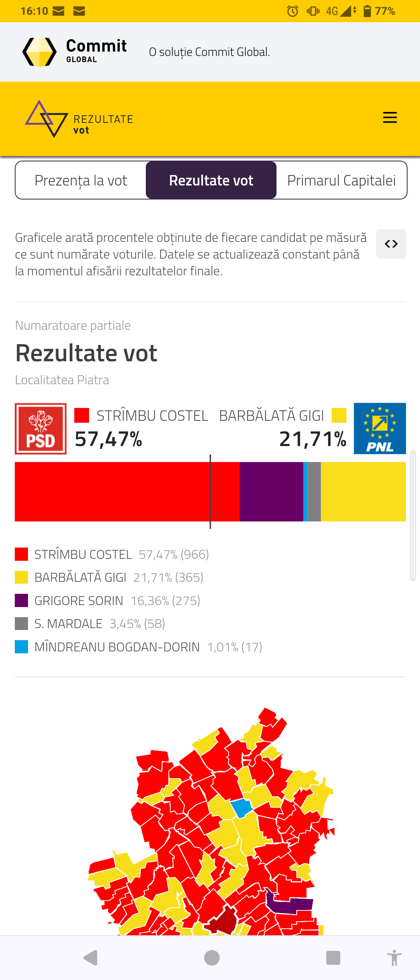Tap the Rezultate vot triangle logo
This screenshot has height=980, width=420.
pyautogui.click(x=47, y=119)
